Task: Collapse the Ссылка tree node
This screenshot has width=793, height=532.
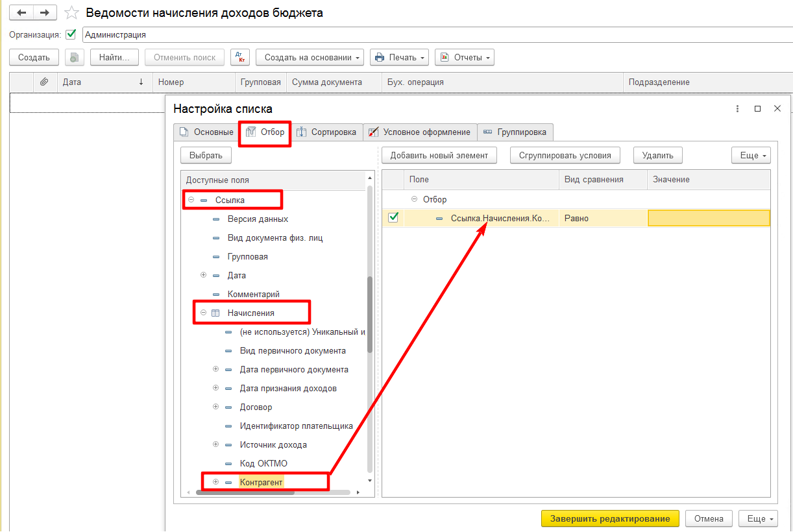Action: [191, 200]
